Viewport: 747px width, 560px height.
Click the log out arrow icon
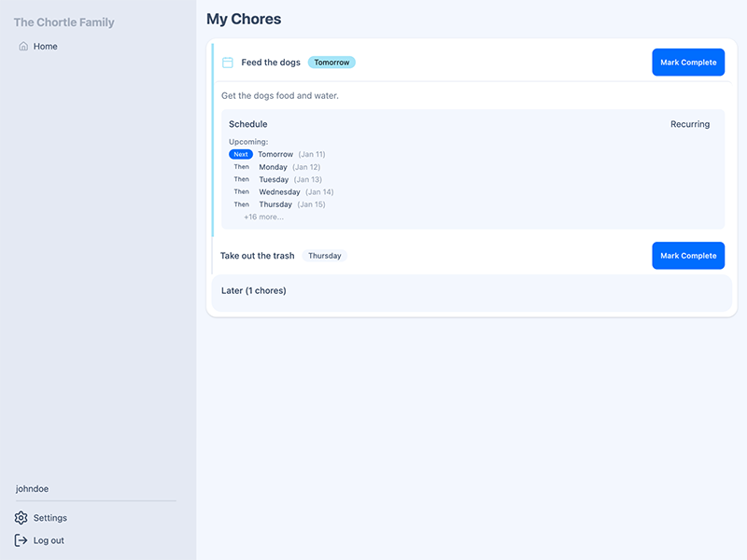tap(21, 539)
